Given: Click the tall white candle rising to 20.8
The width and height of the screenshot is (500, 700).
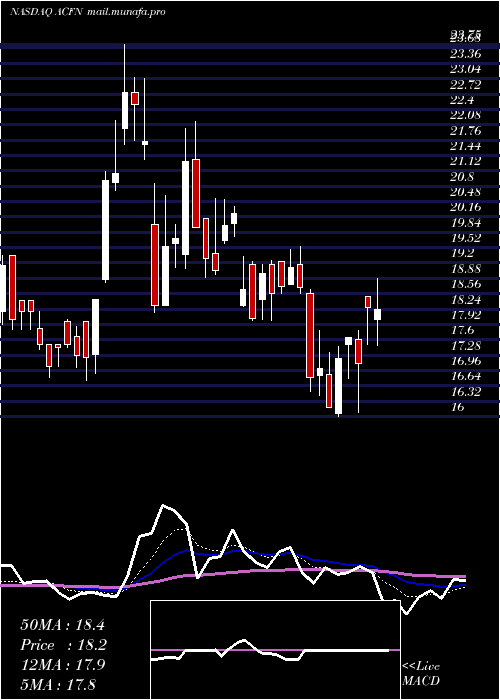Looking at the screenshot, I should click(x=105, y=227).
